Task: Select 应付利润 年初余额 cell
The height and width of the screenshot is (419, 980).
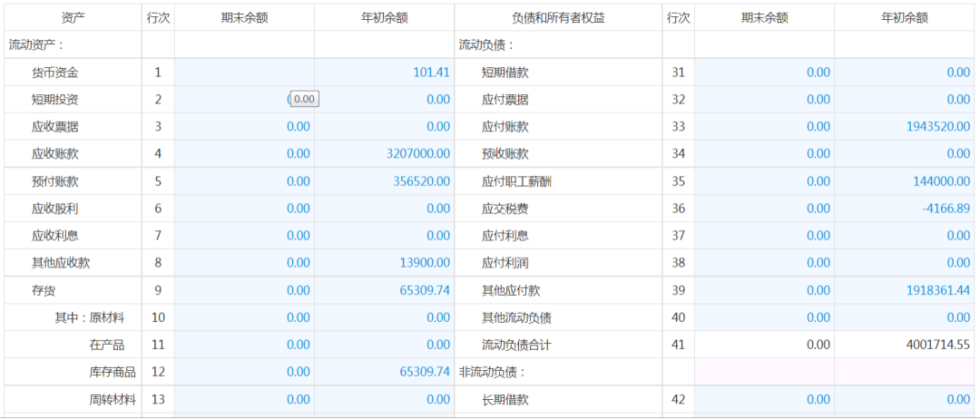Action: pyautogui.click(x=905, y=263)
